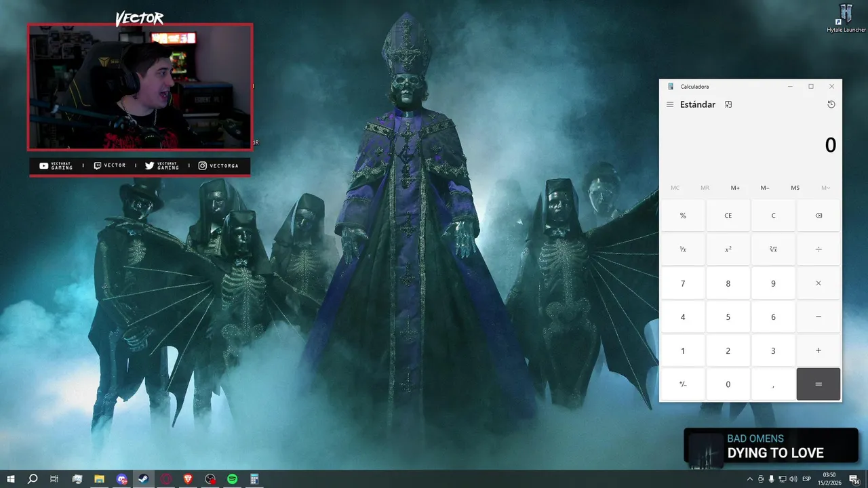Click the Bad Omens now-playing widget
Image resolution: width=868 pixels, height=488 pixels.
(x=771, y=447)
